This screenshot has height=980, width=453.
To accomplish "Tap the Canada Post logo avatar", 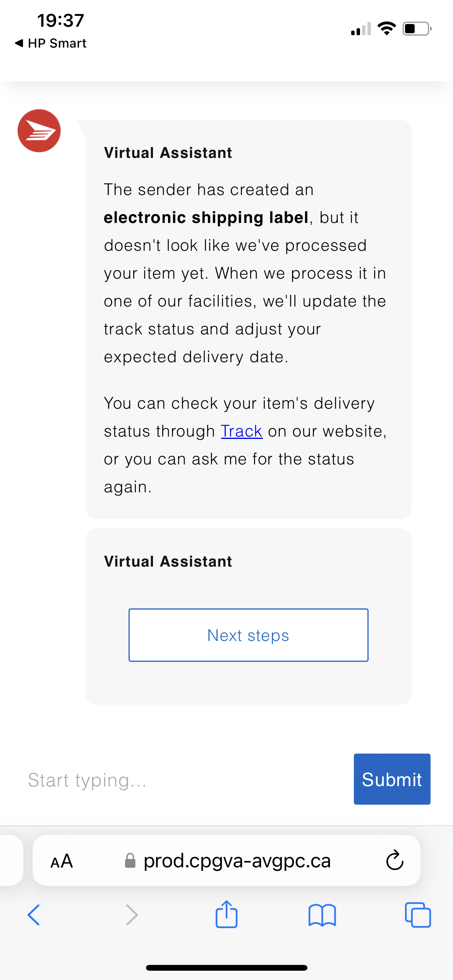I will (39, 131).
